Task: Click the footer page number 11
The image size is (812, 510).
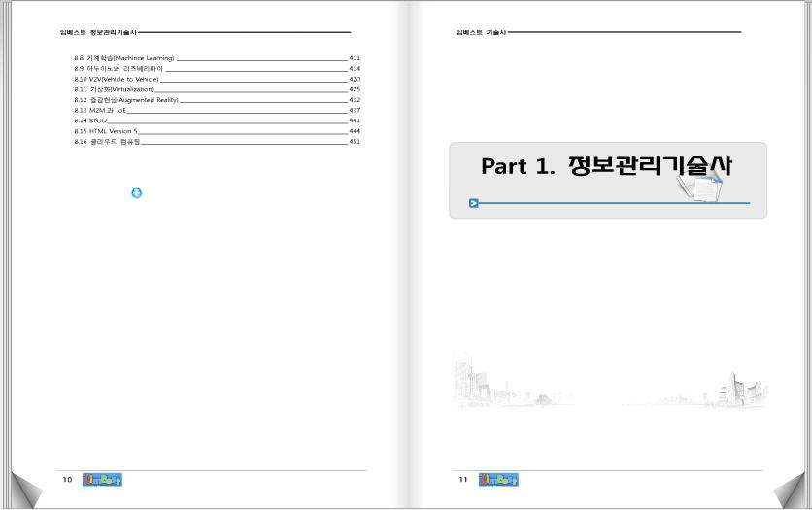Action: tap(463, 480)
